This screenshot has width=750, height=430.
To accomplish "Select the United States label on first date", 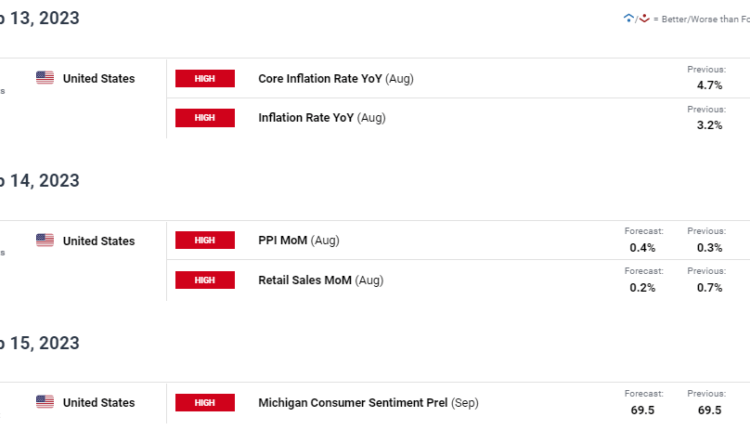I will (98, 78).
